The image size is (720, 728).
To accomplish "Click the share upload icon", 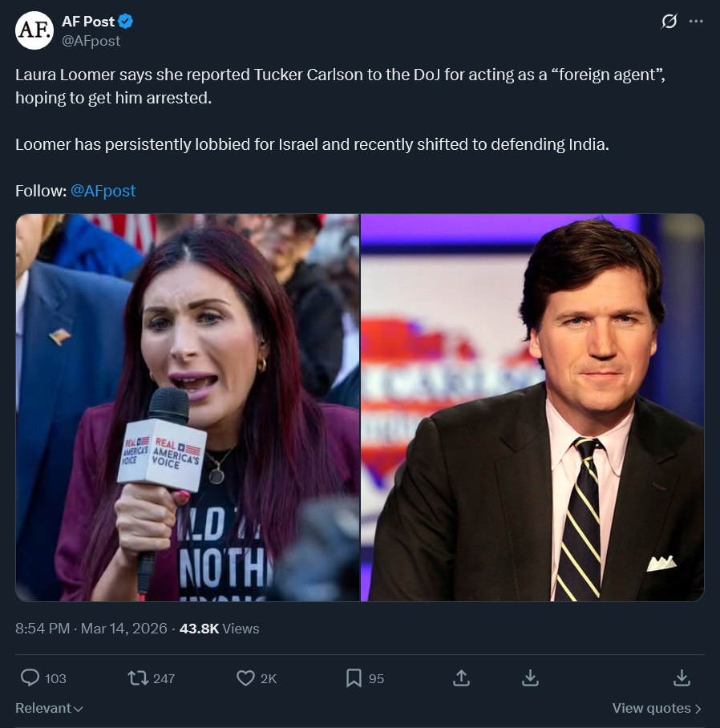I will click(x=461, y=678).
